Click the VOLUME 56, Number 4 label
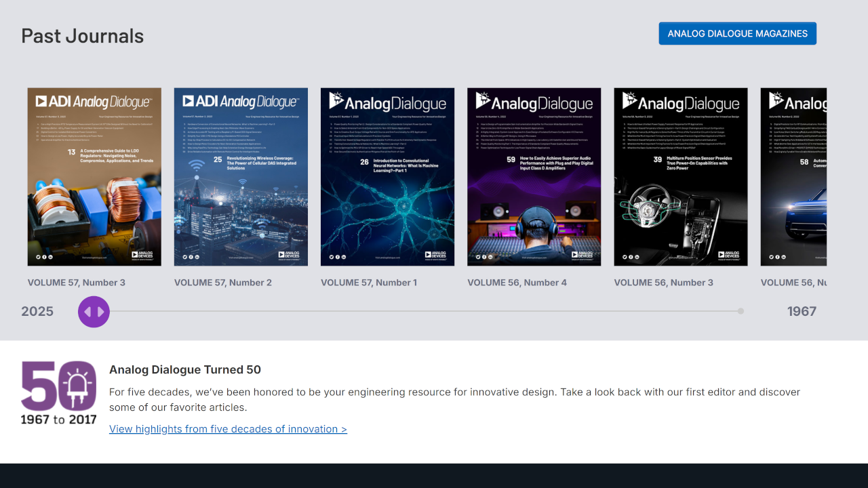The height and width of the screenshot is (488, 868). [517, 283]
